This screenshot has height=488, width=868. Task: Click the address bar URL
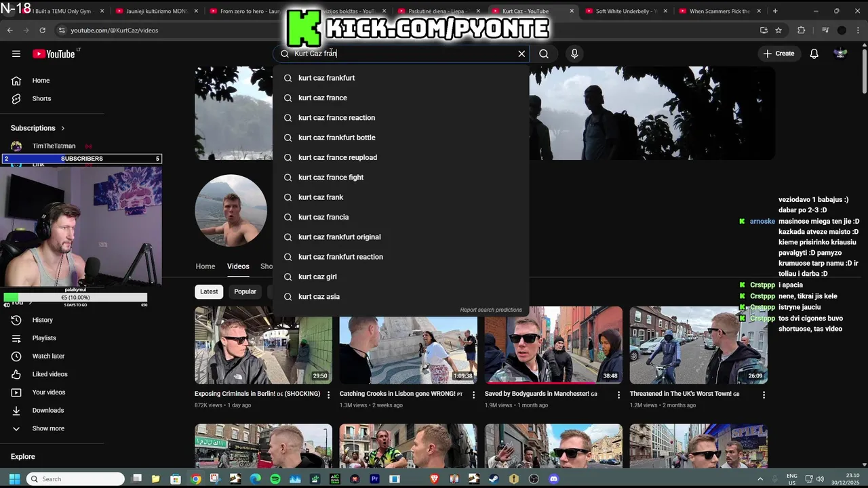[x=115, y=30]
